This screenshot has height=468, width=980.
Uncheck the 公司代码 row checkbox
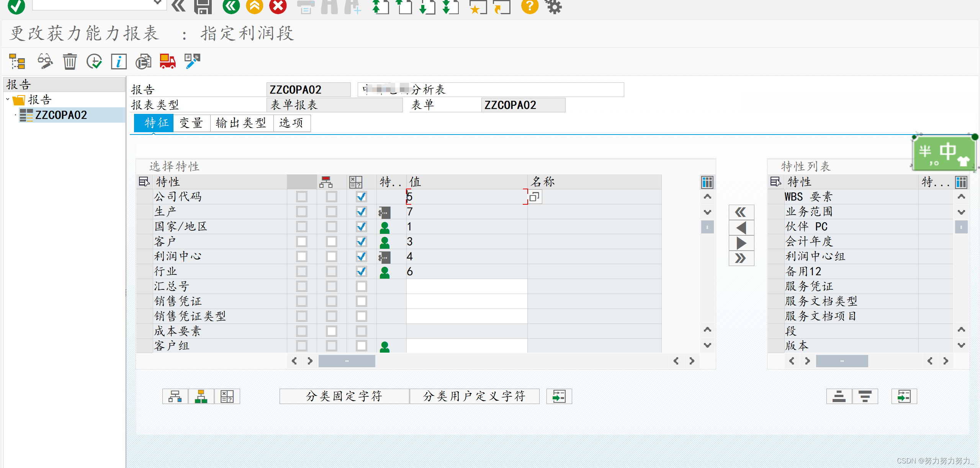tap(360, 196)
